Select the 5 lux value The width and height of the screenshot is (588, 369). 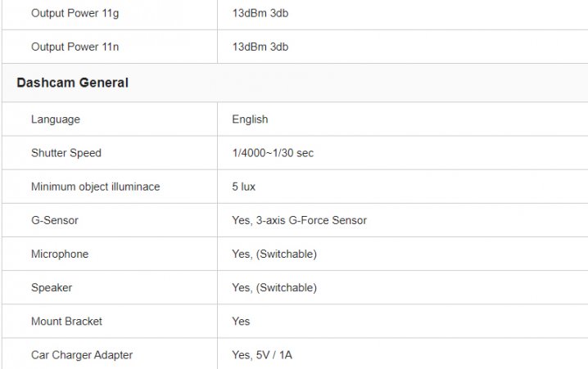tap(243, 187)
